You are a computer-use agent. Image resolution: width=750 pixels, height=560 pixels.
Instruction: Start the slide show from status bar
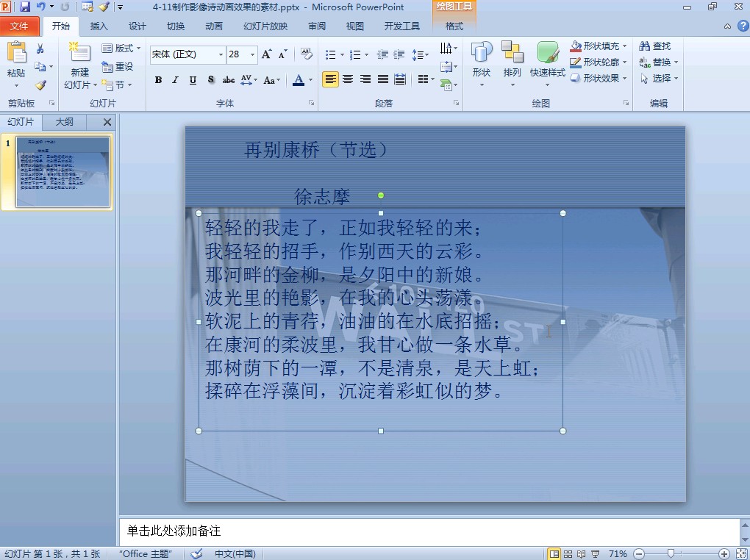tap(595, 553)
